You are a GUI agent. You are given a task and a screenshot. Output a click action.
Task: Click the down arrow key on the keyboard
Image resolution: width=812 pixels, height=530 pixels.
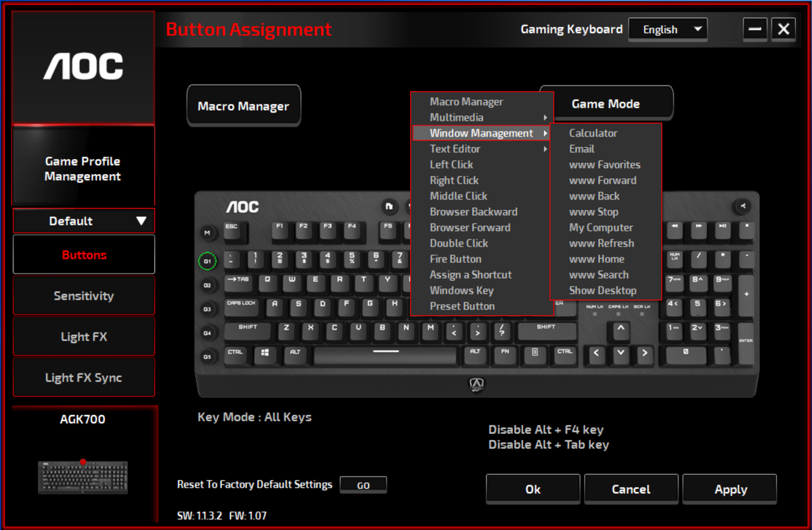click(x=620, y=354)
